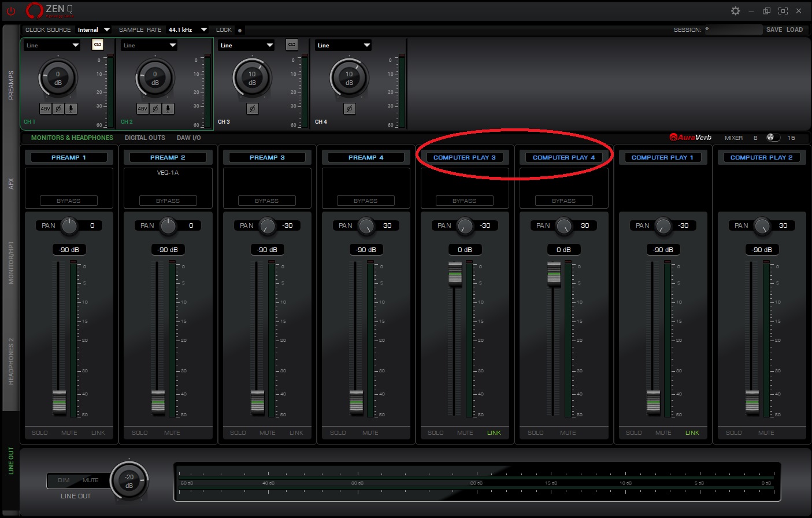This screenshot has width=812, height=518.
Task: Enable DIM on the line out
Action: 64,480
